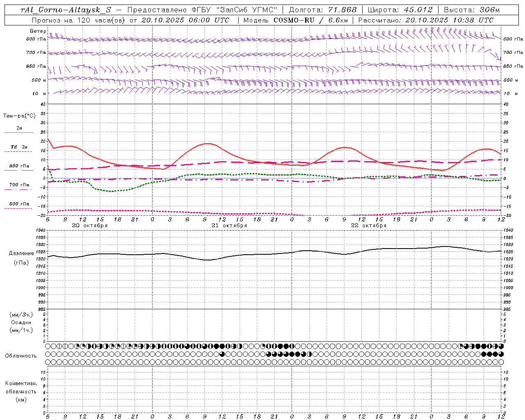
Task: Click the 21 октября date label
Action: [x=229, y=226]
